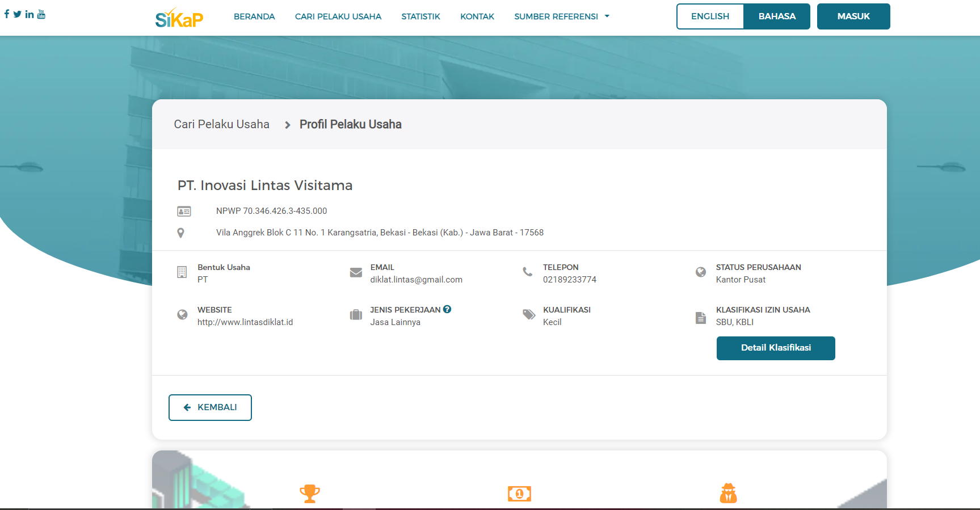This screenshot has height=510, width=980.
Task: Open the website link http://www.lintasdiklat.id
Action: 245,322
